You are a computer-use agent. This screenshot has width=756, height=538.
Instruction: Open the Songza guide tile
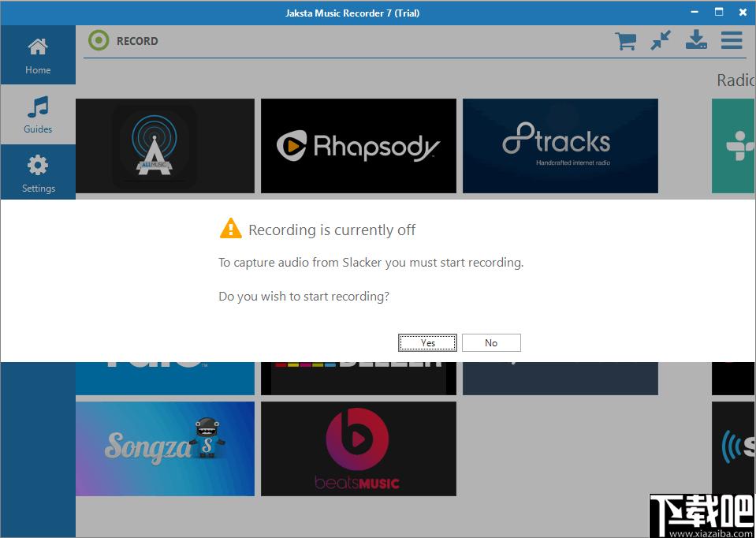pyautogui.click(x=165, y=449)
